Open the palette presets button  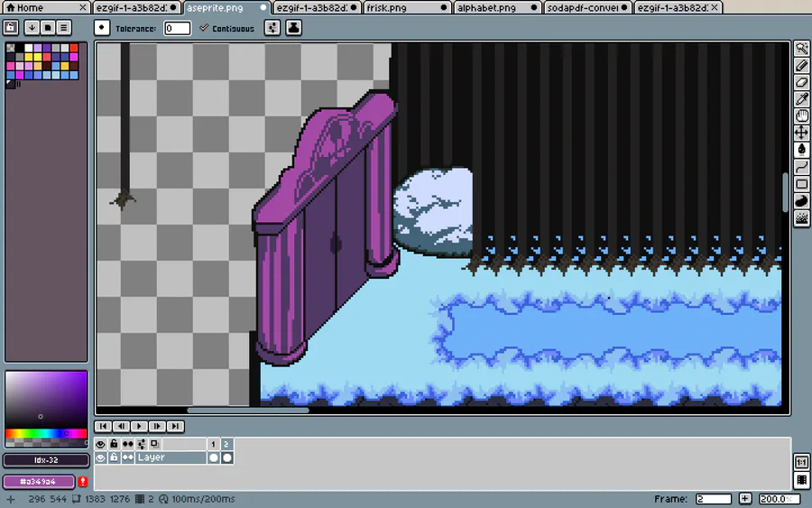pyautogui.click(x=48, y=27)
